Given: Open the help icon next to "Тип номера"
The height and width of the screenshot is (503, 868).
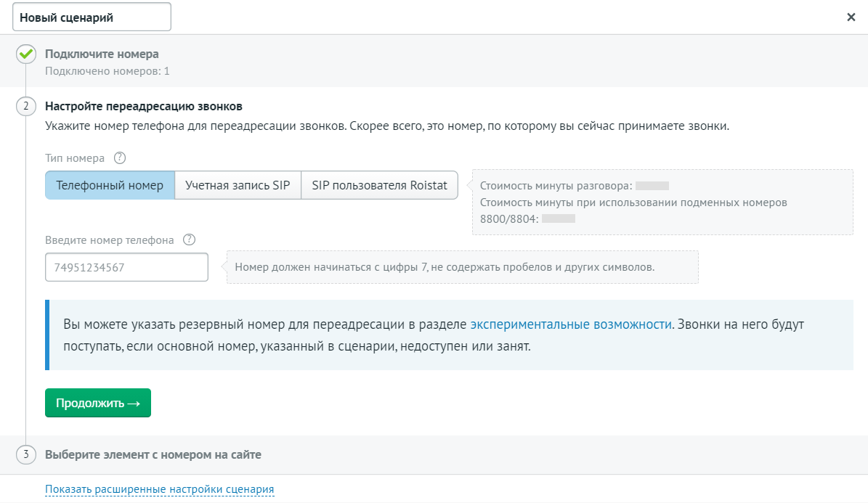Looking at the screenshot, I should (x=119, y=158).
